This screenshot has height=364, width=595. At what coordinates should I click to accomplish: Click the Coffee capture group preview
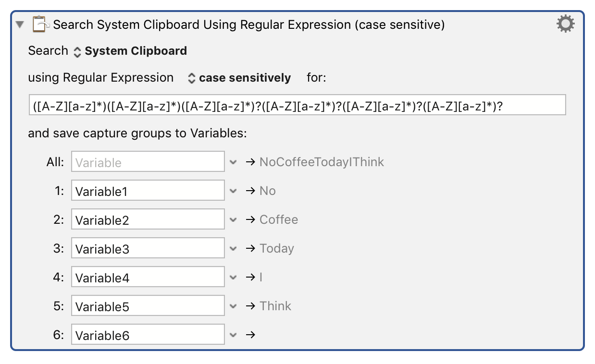click(x=279, y=219)
